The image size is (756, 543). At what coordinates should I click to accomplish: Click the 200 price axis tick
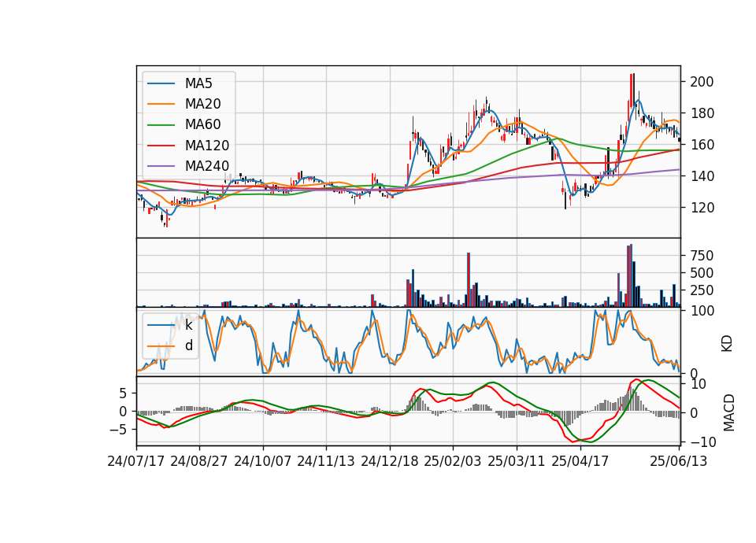[702, 82]
